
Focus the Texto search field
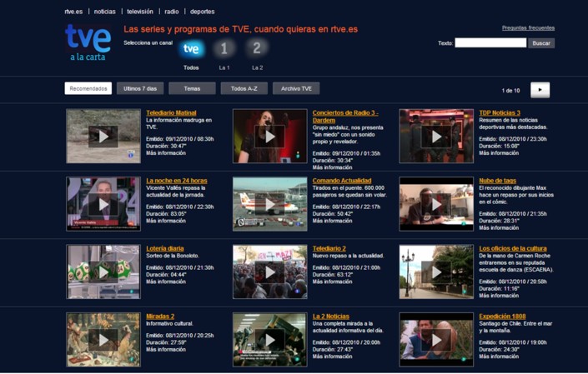point(490,42)
